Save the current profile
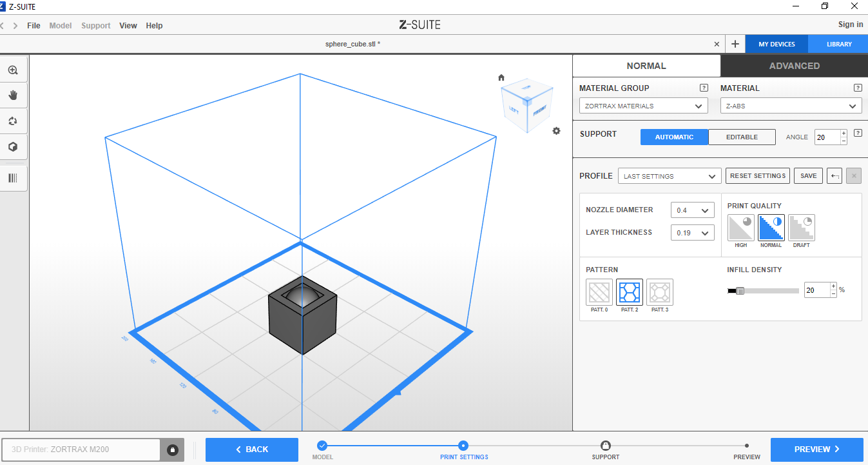The width and height of the screenshot is (868, 465). pos(808,176)
